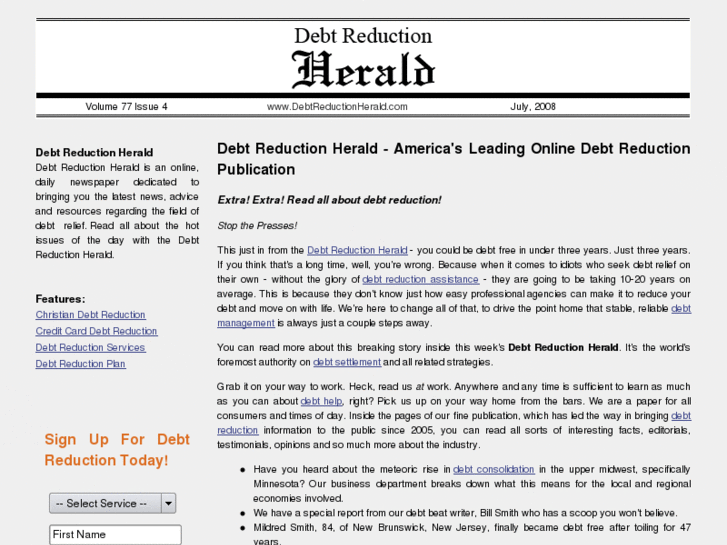Select 'Sign Up For Debt Reduction Today!' heading
Screen dimensions: 727x545
pos(117,449)
